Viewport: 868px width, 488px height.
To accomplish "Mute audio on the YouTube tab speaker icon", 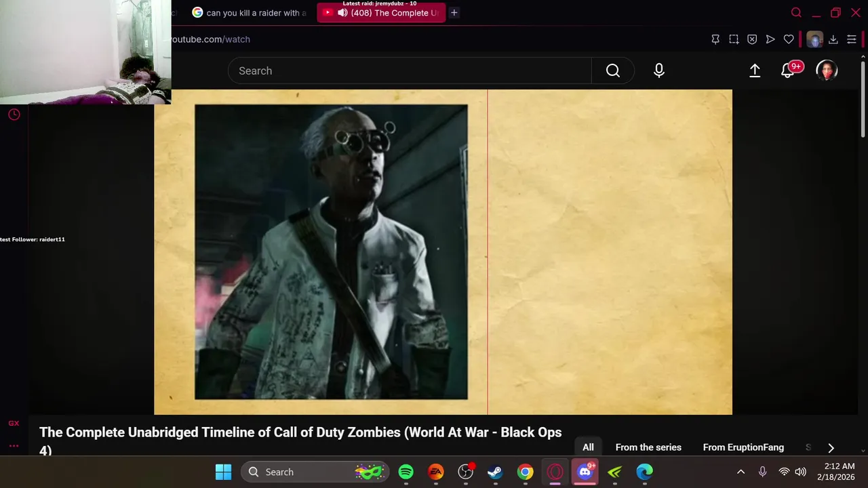I will 343,13.
